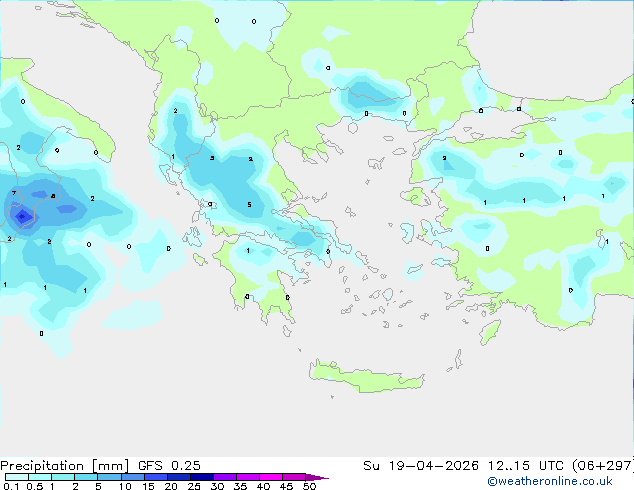Click the "[mm]" unit label
634x490 pixels.
tap(110, 466)
